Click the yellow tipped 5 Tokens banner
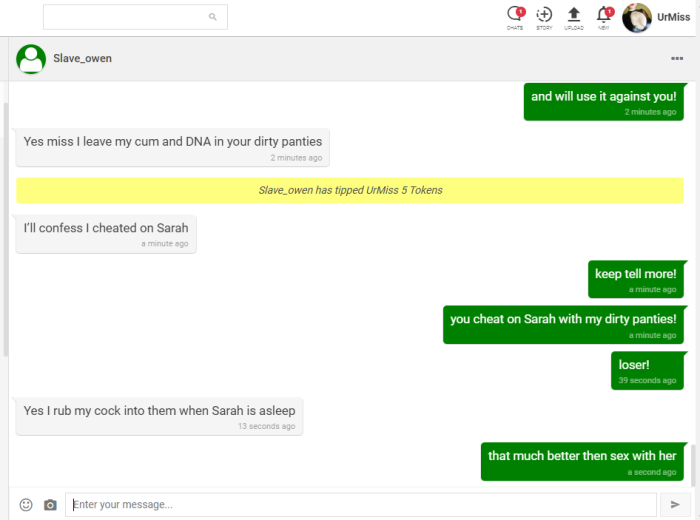This screenshot has height=520, width=700. click(349, 190)
